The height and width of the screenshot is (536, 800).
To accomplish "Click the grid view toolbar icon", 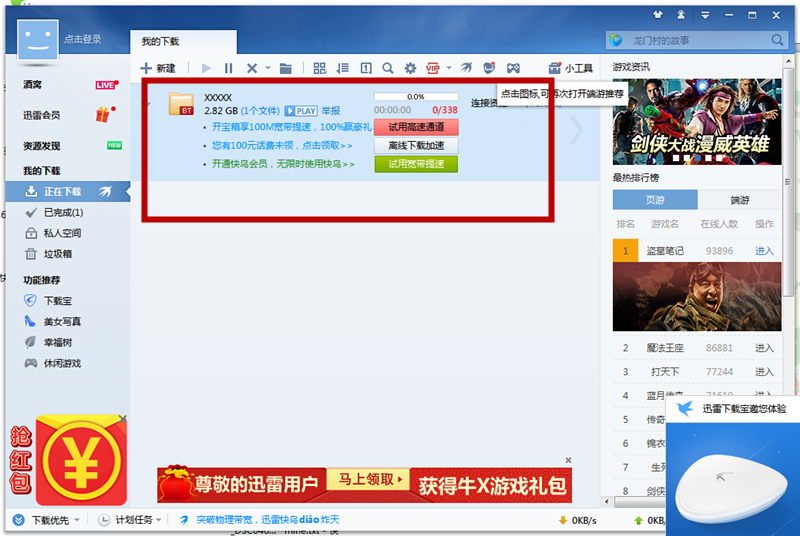I will [x=320, y=68].
